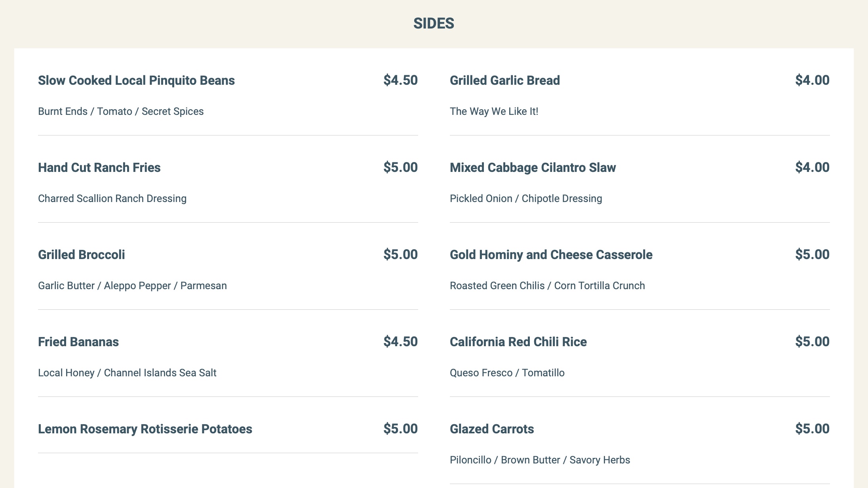The height and width of the screenshot is (488, 868).
Task: Choose Mixed Cabbage Cilantro Slaw title
Action: click(533, 168)
